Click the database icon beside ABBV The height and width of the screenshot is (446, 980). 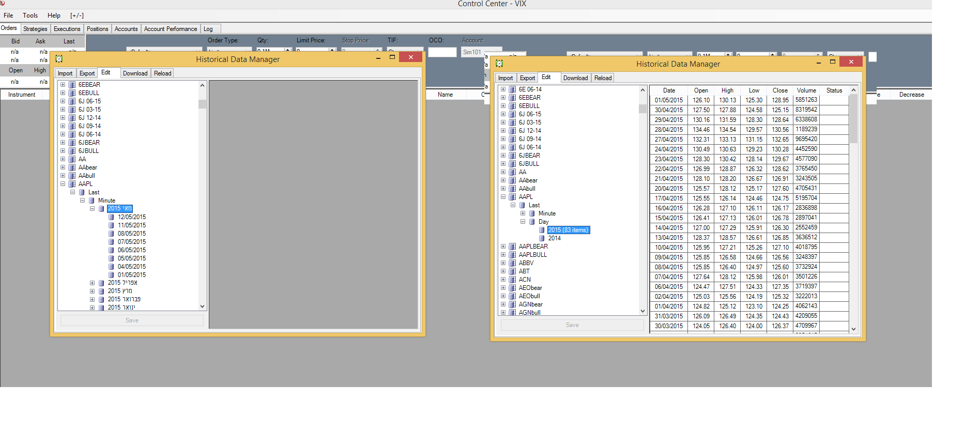pos(512,263)
